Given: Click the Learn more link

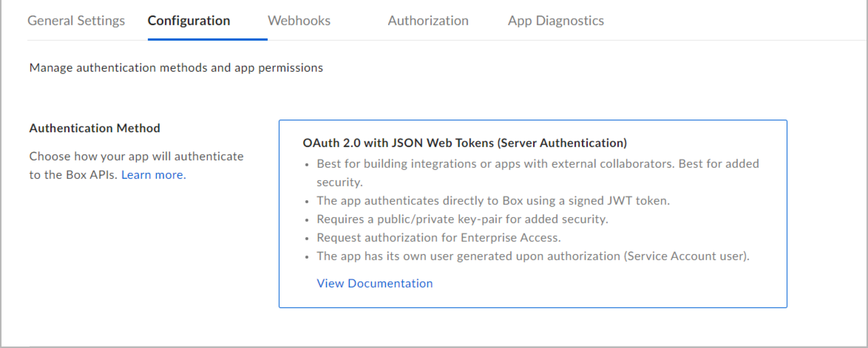Looking at the screenshot, I should tap(153, 175).
